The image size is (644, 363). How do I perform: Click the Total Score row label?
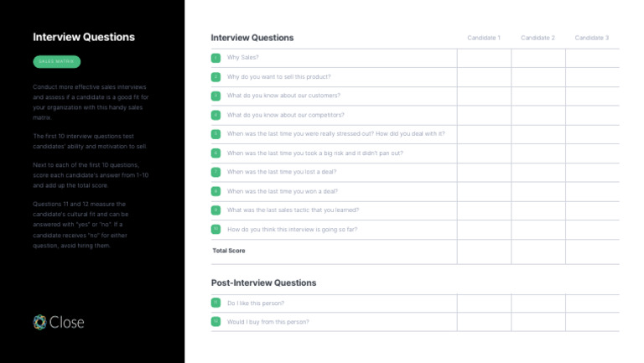tap(229, 251)
